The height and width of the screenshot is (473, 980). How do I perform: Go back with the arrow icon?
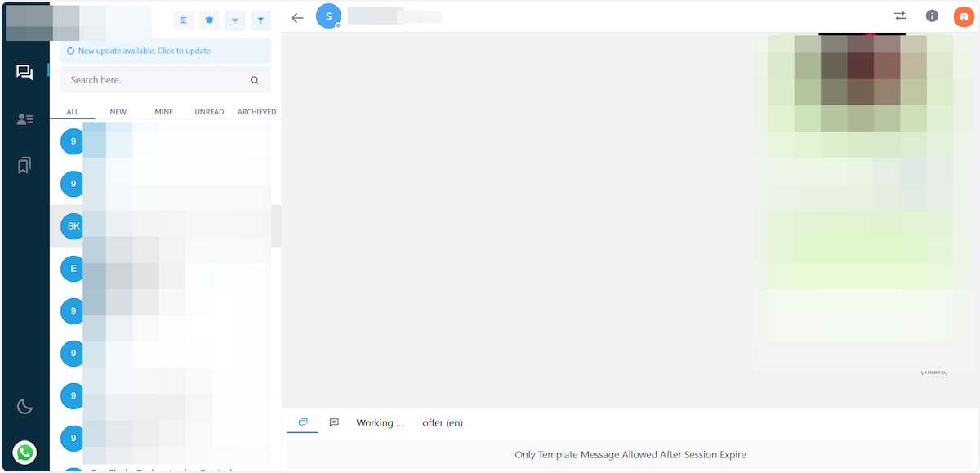pos(297,17)
